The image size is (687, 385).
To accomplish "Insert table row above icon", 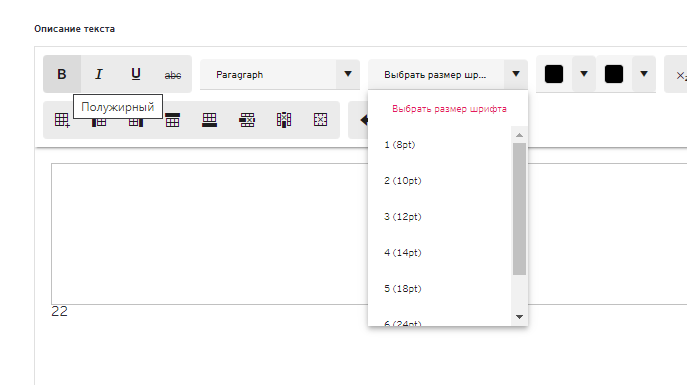I will click(x=173, y=120).
